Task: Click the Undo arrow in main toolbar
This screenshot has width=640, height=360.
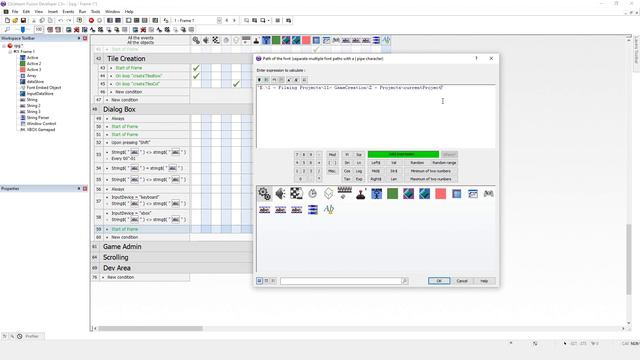Action: 60,20
